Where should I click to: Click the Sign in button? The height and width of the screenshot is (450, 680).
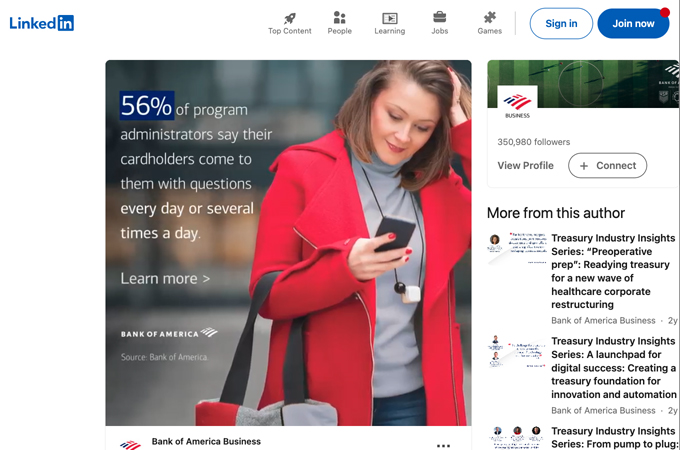click(561, 23)
